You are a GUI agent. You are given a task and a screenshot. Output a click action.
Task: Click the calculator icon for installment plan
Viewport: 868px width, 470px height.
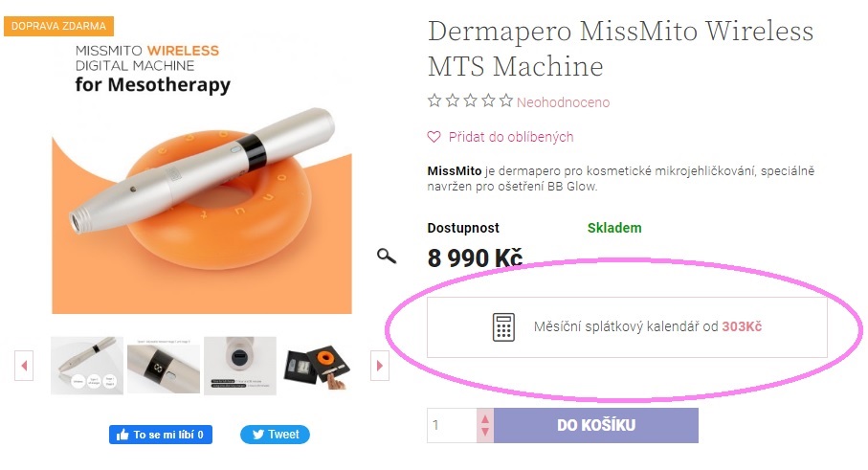(503, 326)
